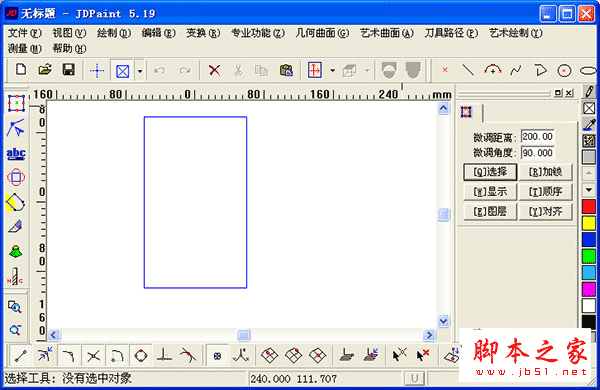Expand dropdown next to boxed X icon
The height and width of the screenshot is (390, 600).
coord(140,71)
